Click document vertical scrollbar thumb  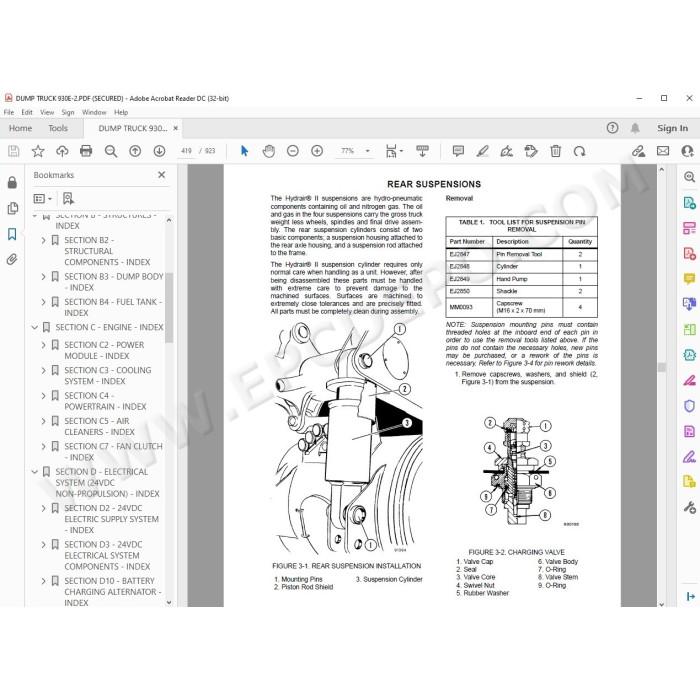click(662, 367)
